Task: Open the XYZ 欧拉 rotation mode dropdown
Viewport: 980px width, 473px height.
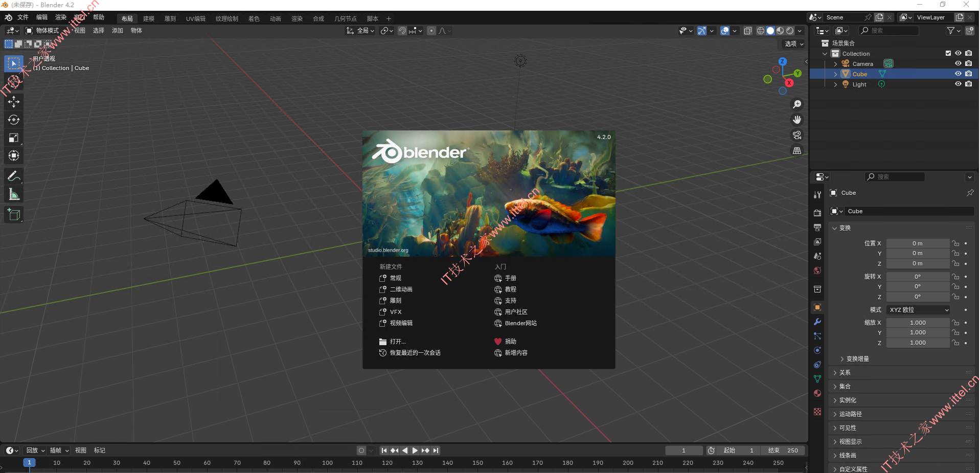Action: 918,309
